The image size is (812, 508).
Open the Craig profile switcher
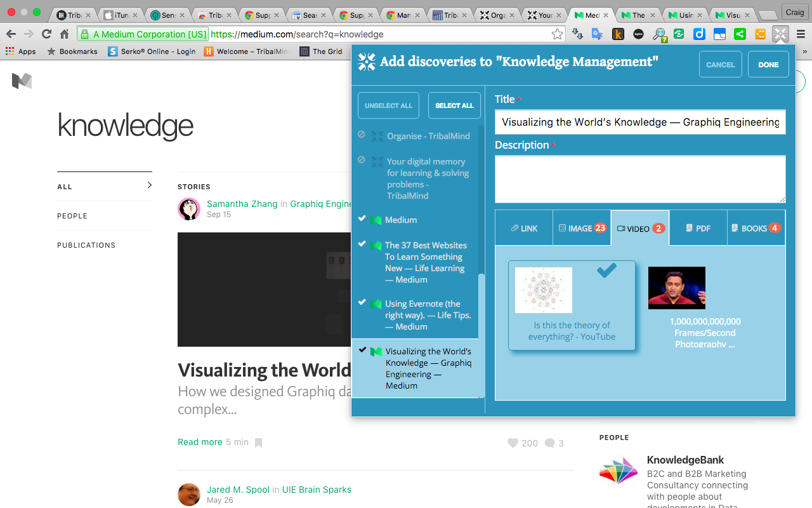point(794,12)
